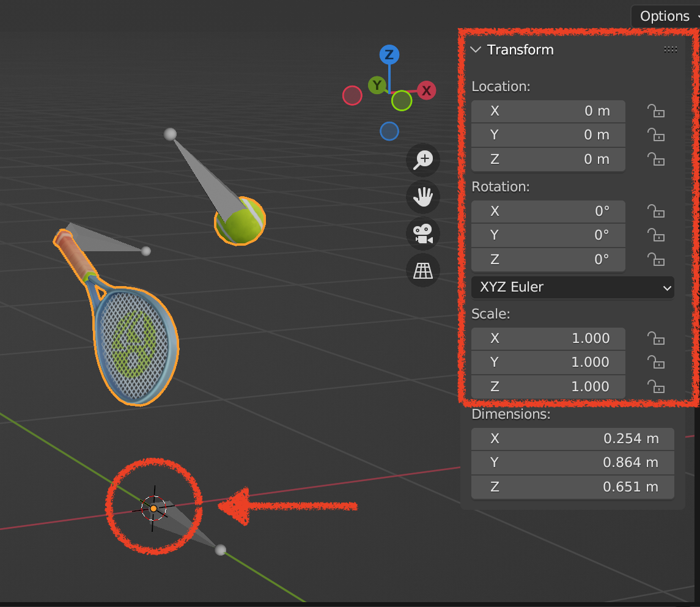Click the Dimensions Y value field
700x607 pixels.
pyautogui.click(x=572, y=463)
